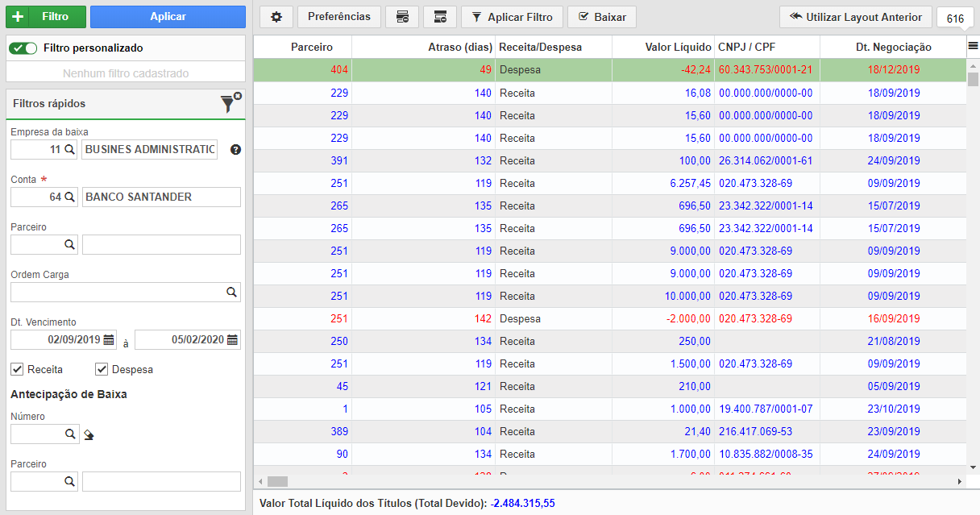Screen dimensions: 980x515
Task: Click Utilizar Layout Anterior button
Action: pyautogui.click(x=856, y=17)
